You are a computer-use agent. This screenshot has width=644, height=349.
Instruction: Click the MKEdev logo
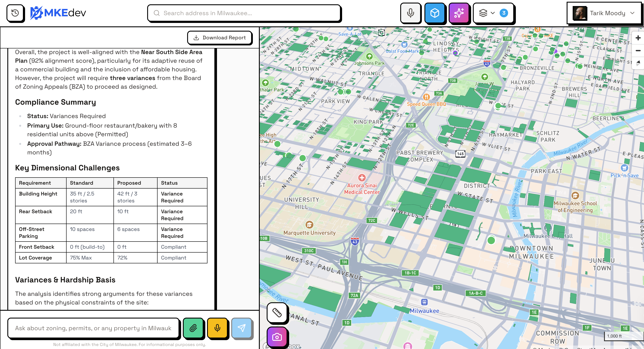click(x=58, y=13)
